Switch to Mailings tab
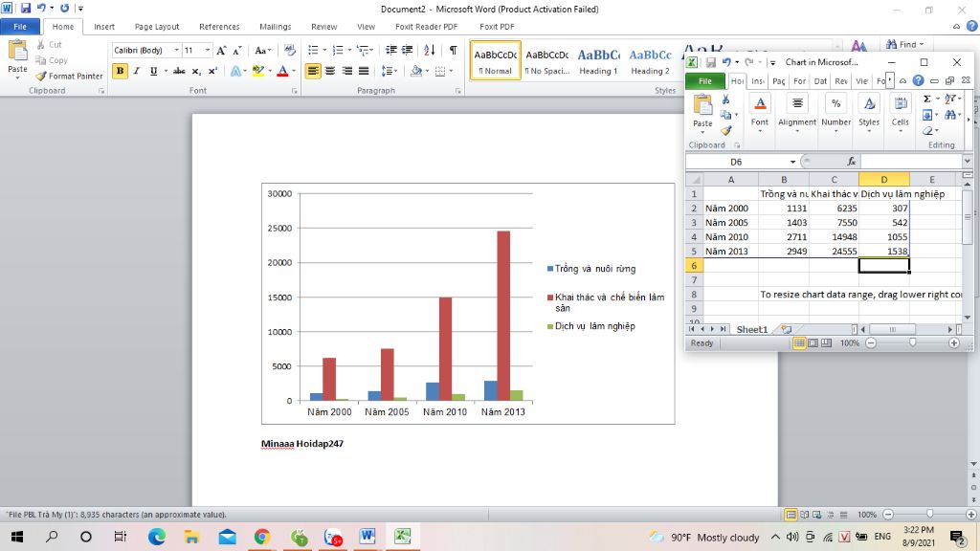This screenshot has height=551, width=980. pyautogui.click(x=275, y=26)
